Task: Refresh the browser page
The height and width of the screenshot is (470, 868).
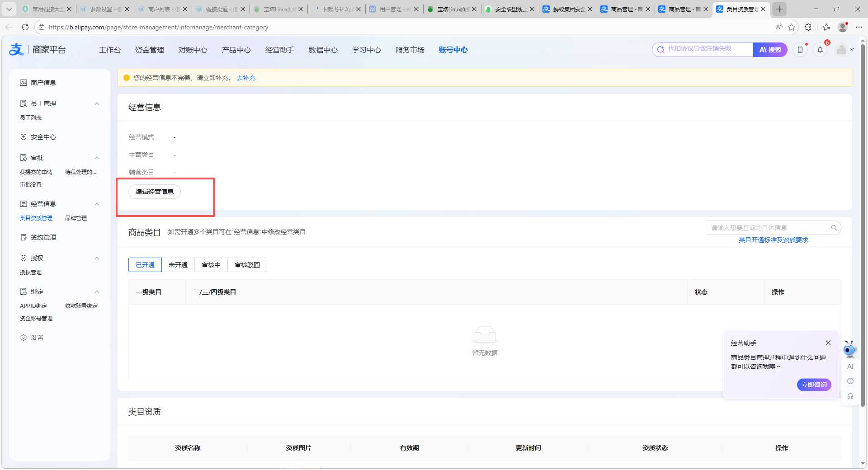Action: pyautogui.click(x=25, y=27)
